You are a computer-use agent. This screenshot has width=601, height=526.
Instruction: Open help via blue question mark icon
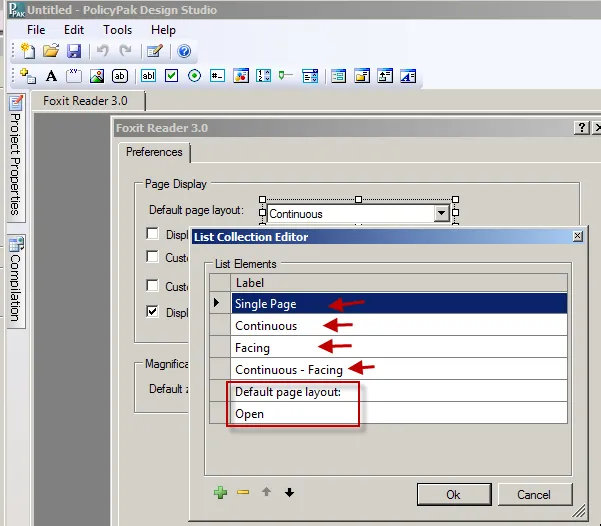(184, 51)
